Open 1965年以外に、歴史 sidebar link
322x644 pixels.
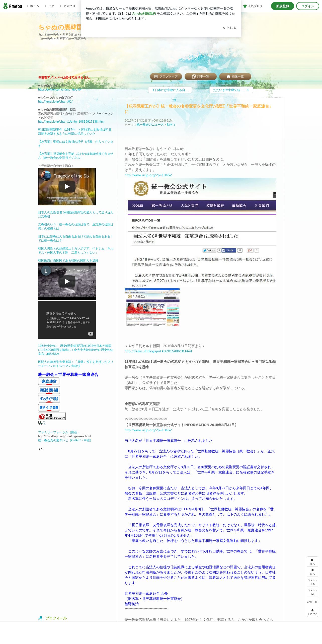[x=75, y=350]
